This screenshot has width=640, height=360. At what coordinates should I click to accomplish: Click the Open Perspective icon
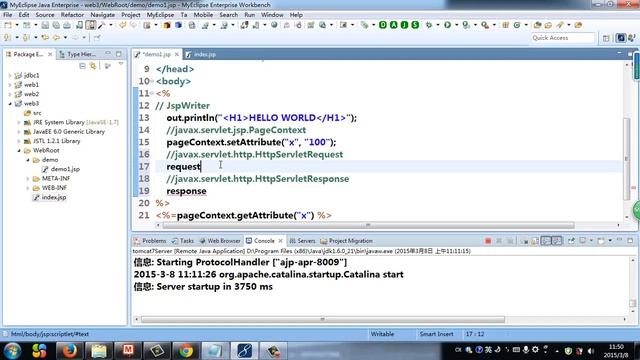606,38
